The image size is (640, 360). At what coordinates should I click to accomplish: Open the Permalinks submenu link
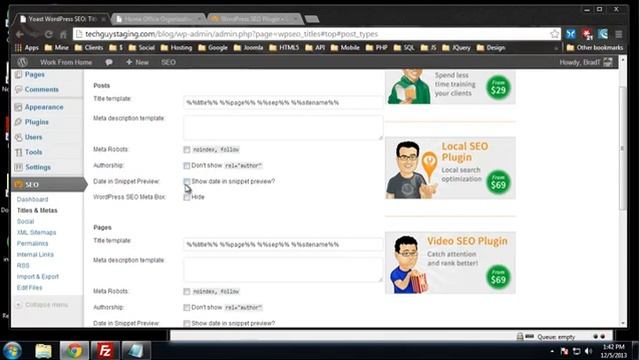pyautogui.click(x=32, y=243)
